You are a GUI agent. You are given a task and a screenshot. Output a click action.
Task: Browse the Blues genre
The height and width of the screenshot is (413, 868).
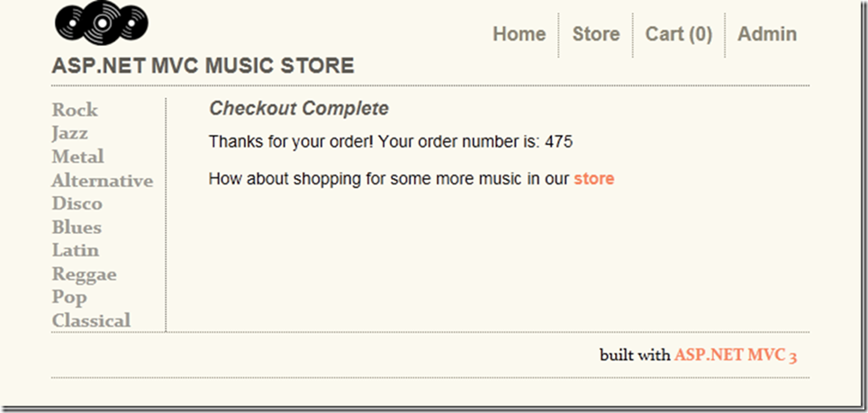click(x=77, y=228)
